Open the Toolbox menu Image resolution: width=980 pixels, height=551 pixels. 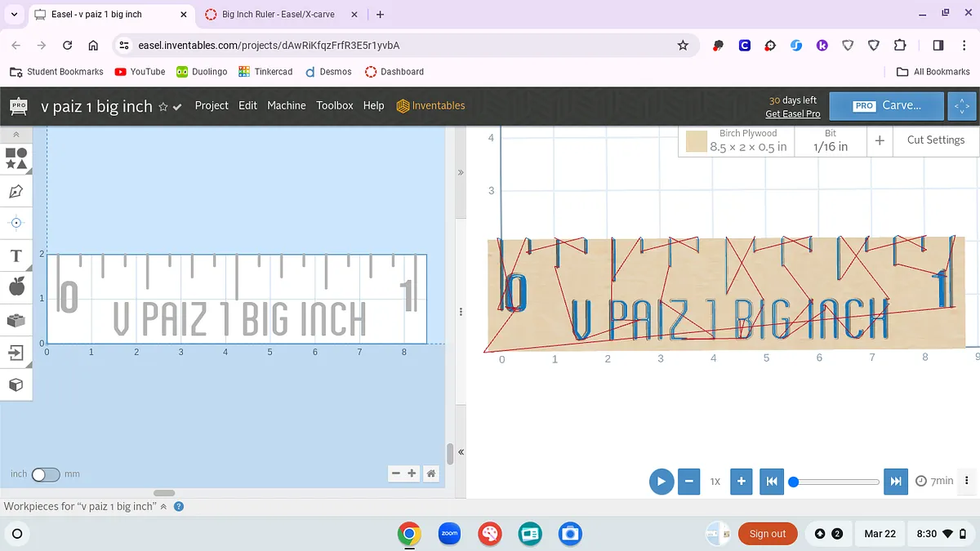[335, 105]
